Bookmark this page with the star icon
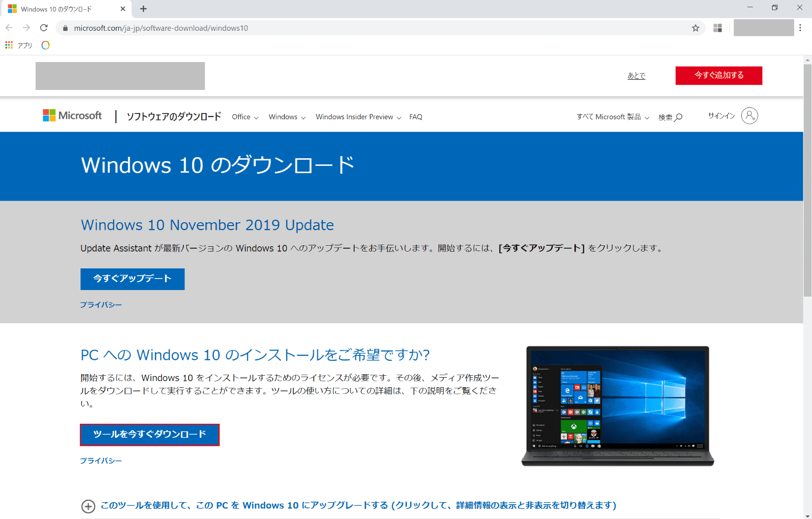 [x=696, y=28]
